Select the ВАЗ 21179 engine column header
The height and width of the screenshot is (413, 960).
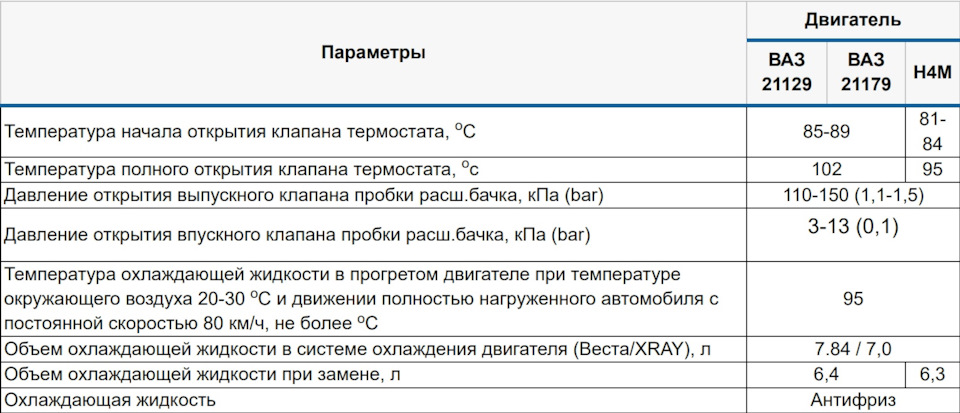(x=865, y=72)
